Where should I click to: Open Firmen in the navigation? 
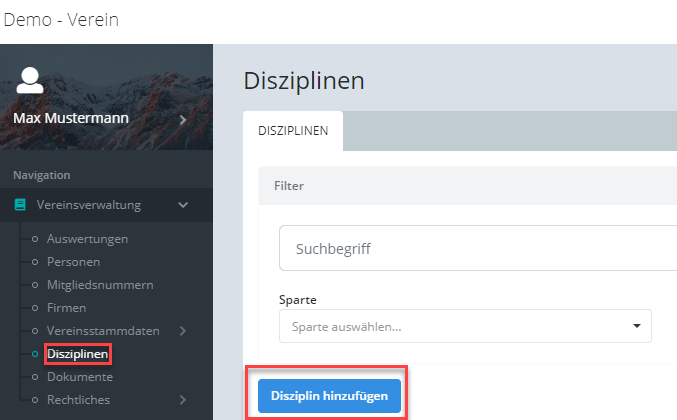pyautogui.click(x=66, y=308)
